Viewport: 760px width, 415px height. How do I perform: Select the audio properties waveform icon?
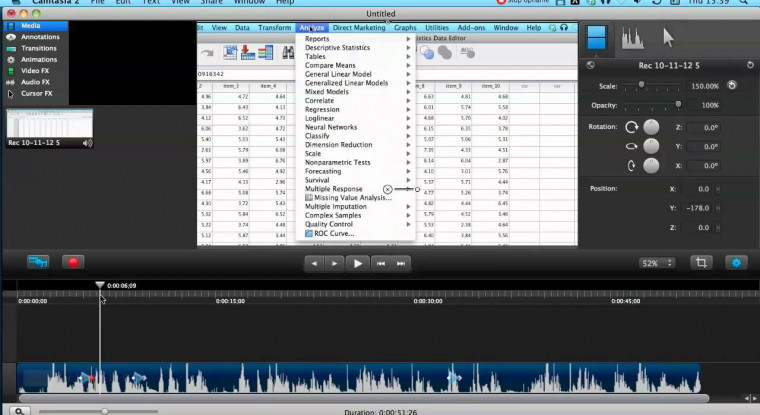(x=633, y=38)
